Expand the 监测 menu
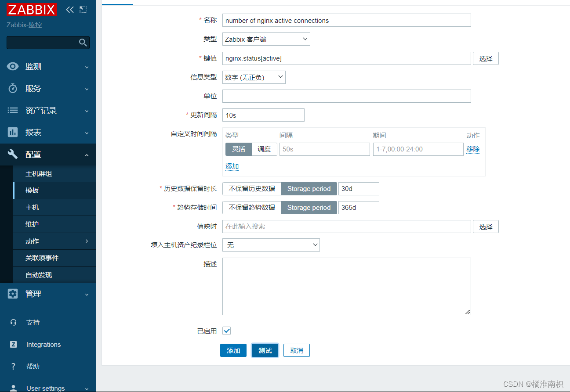The image size is (570, 392). pyautogui.click(x=87, y=67)
